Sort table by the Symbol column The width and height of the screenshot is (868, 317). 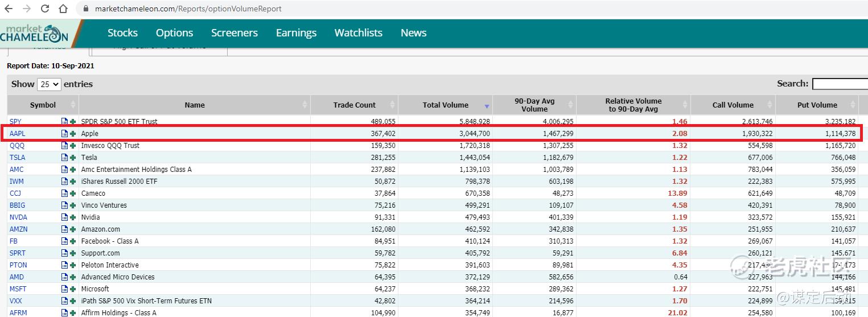coord(43,105)
